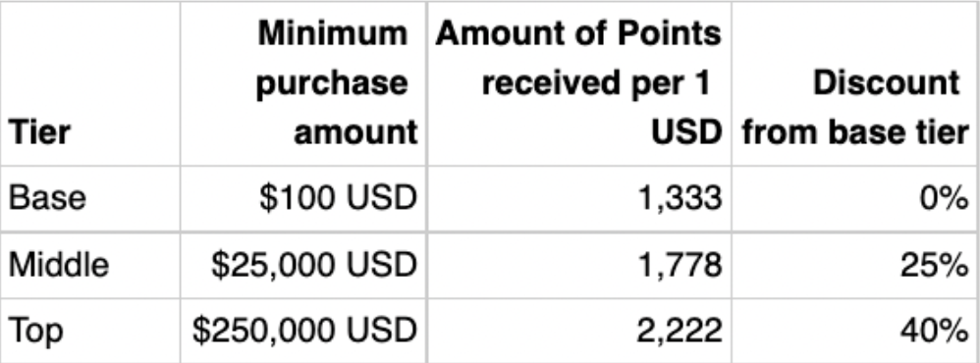
Task: Click the Minimum purchase amount header
Action: click(303, 83)
